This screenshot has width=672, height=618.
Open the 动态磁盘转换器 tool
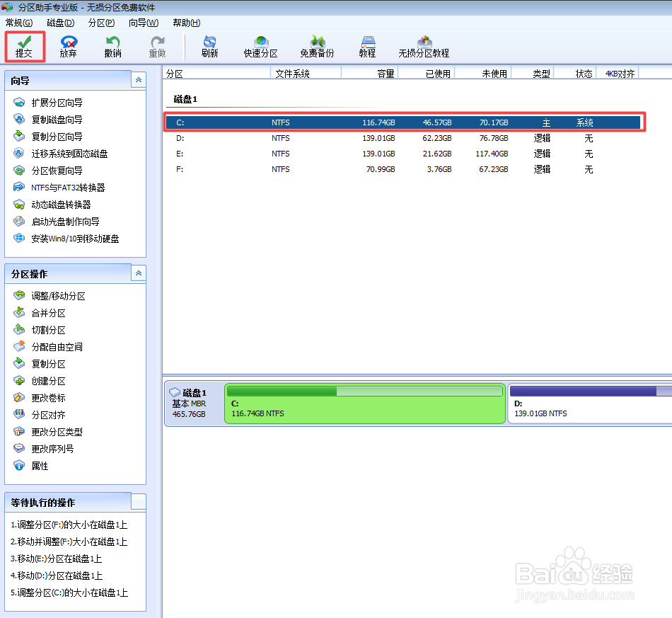click(52, 205)
